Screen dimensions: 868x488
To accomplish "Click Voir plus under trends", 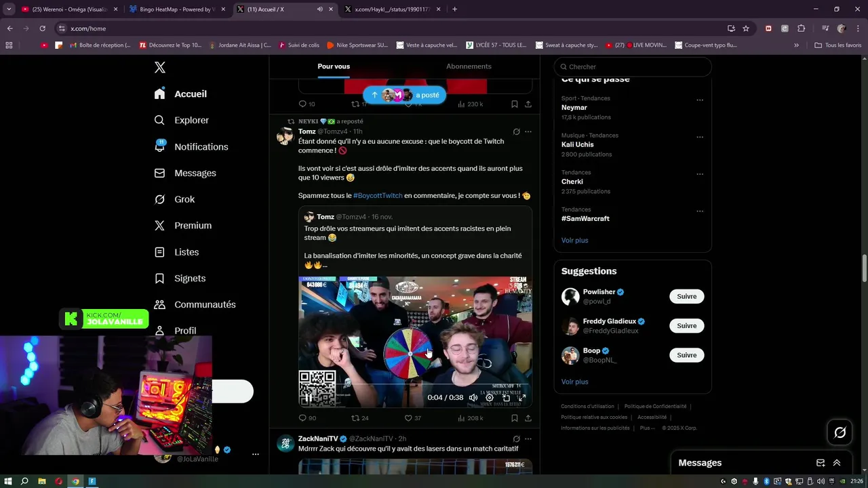I will coord(574,241).
